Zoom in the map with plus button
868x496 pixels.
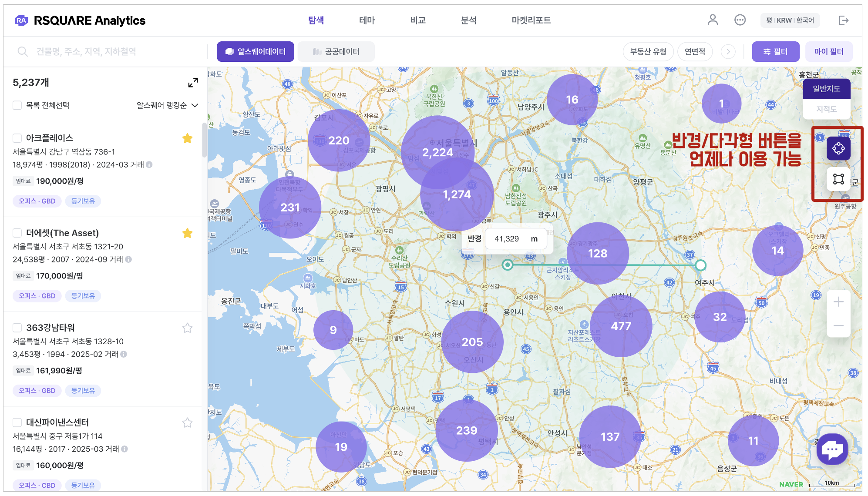pos(838,302)
